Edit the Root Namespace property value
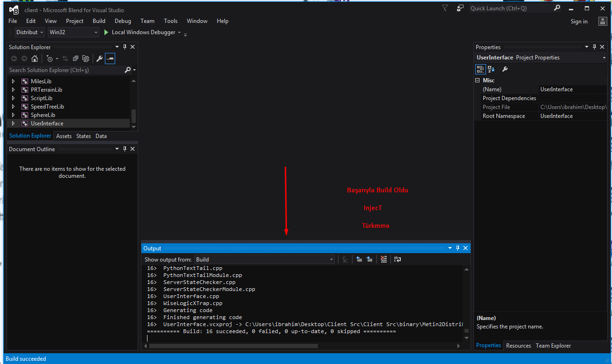 [x=573, y=116]
